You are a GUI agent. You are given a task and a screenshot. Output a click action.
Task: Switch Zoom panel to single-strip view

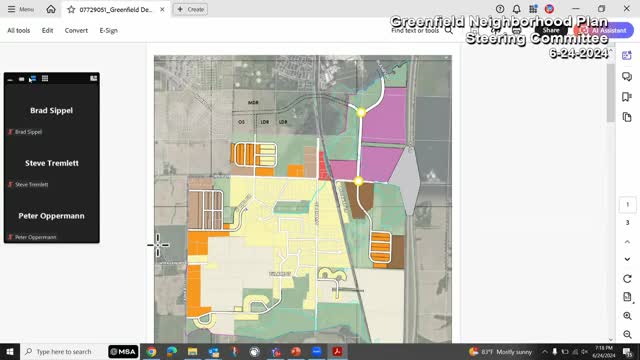point(22,79)
